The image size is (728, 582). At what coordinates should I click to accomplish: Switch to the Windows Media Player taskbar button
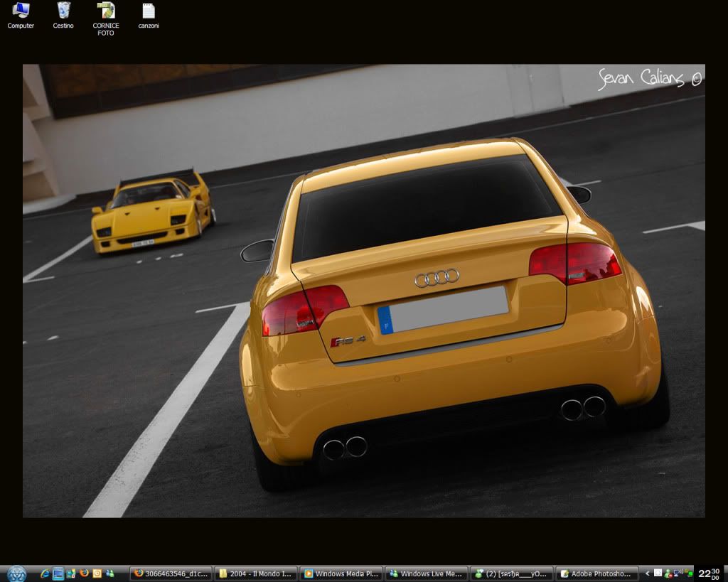pyautogui.click(x=341, y=573)
